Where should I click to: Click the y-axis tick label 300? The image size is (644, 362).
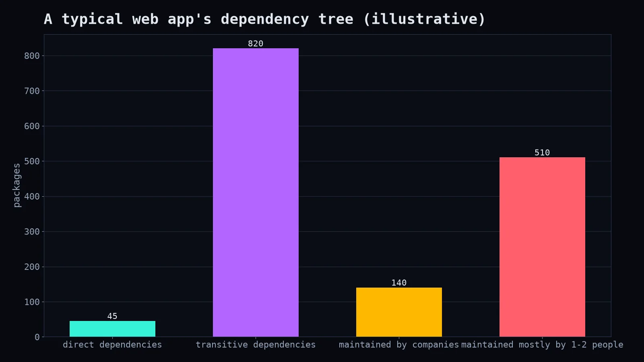32,232
